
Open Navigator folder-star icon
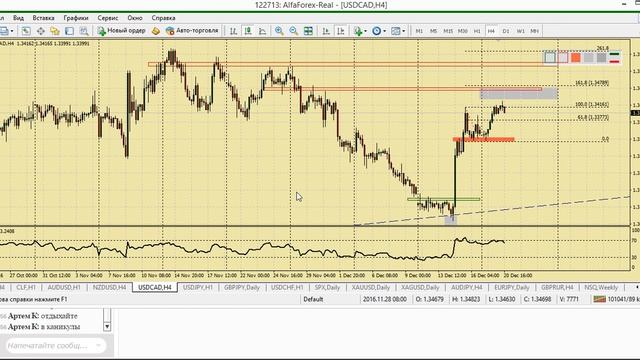tap(55, 31)
